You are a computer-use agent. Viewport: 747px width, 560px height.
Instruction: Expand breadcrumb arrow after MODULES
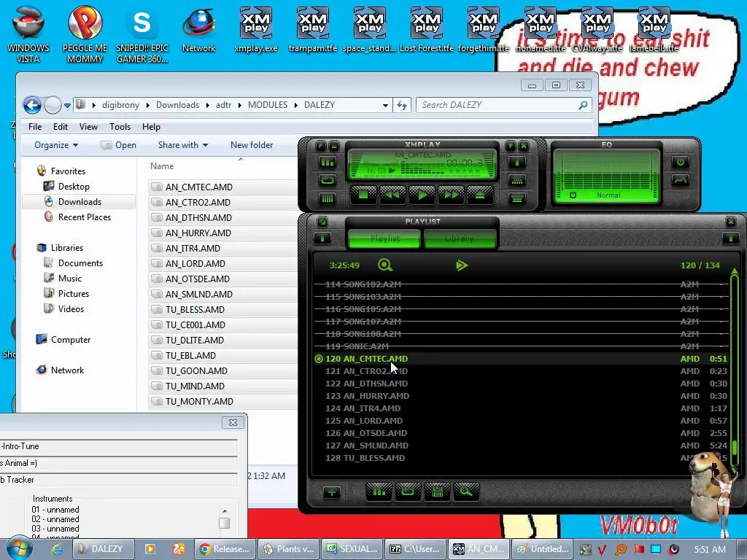(x=296, y=105)
